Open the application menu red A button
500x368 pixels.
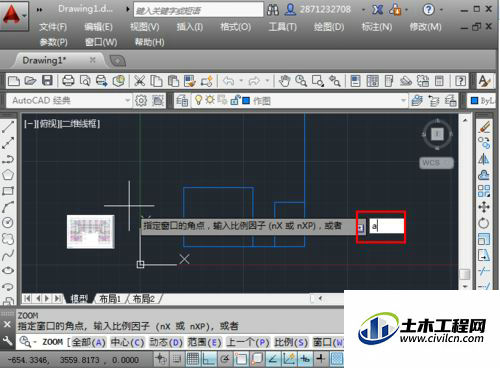pyautogui.click(x=14, y=15)
